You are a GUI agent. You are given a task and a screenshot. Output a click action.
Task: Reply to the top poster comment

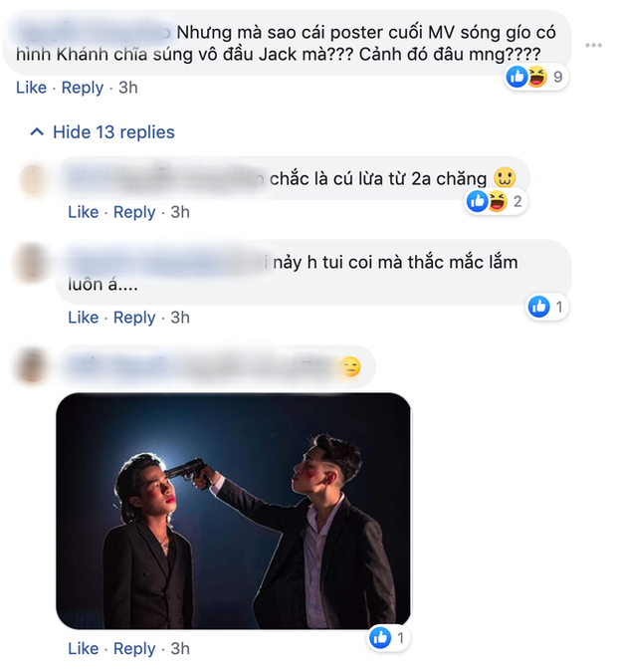[83, 88]
